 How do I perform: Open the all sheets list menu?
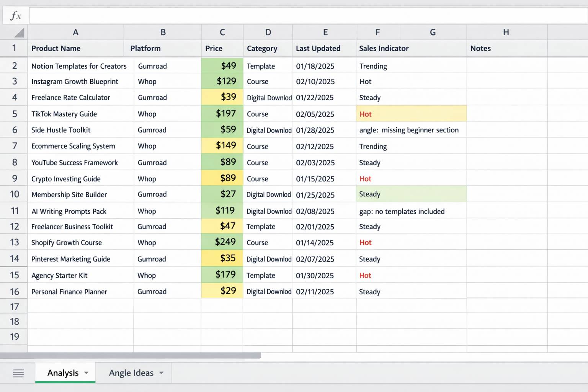[x=18, y=373]
